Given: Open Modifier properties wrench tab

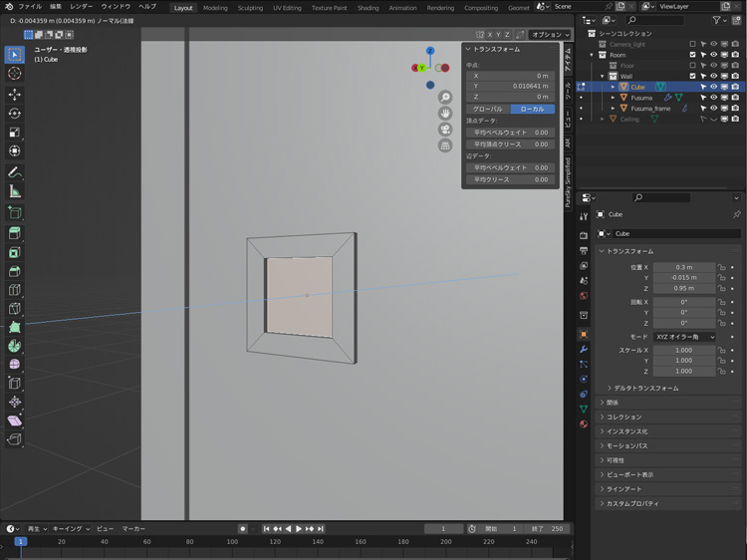Looking at the screenshot, I should pyautogui.click(x=584, y=350).
